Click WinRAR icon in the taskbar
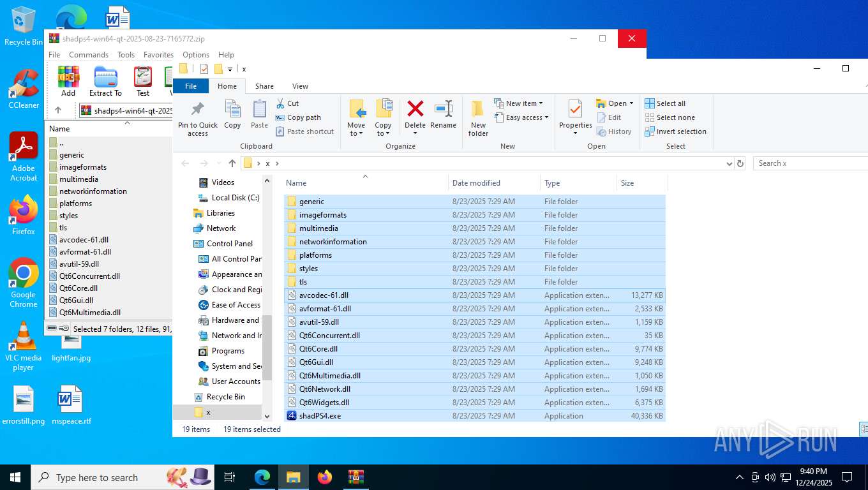The width and height of the screenshot is (868, 490). 356,477
